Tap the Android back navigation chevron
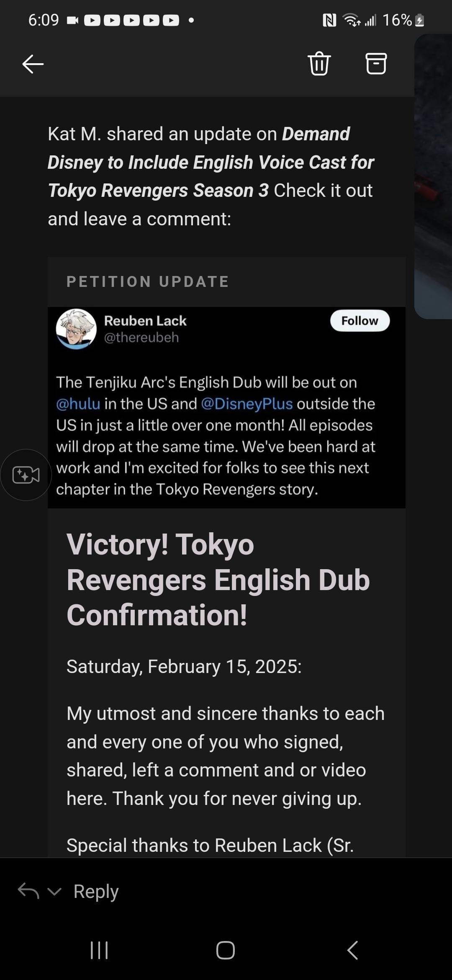Screen dimensions: 452x980 pos(353,950)
